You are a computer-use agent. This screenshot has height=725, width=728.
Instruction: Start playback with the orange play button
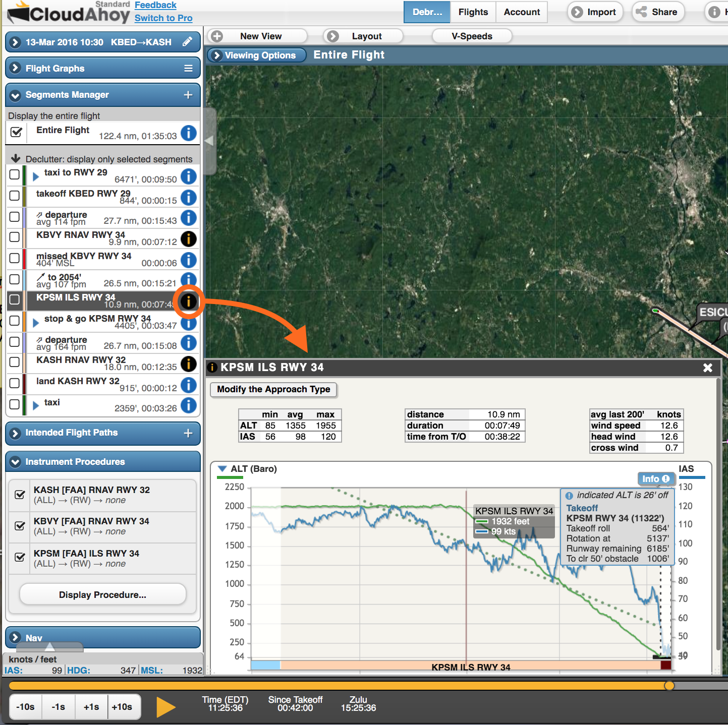[x=165, y=707]
